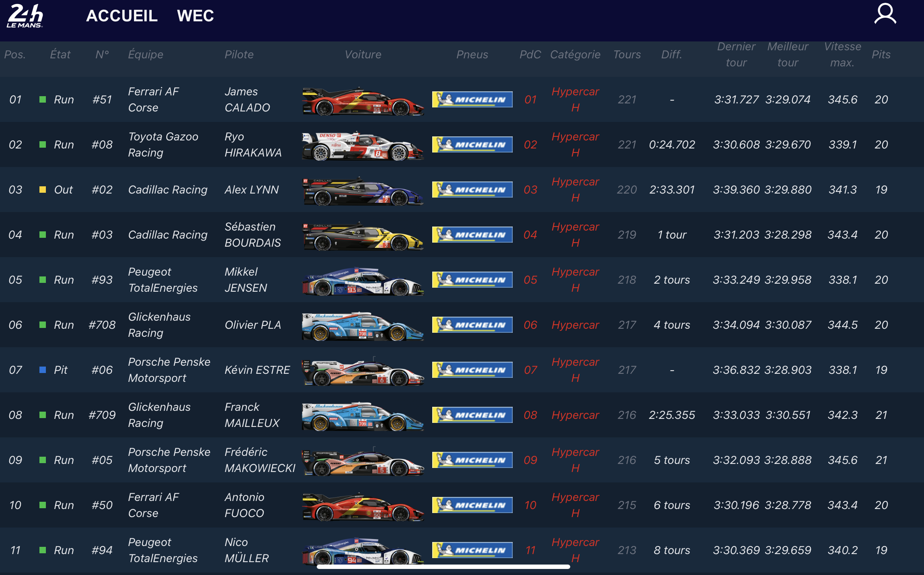Viewport: 924px width, 575px height.
Task: Click the green status square for car #94
Action: point(43,550)
